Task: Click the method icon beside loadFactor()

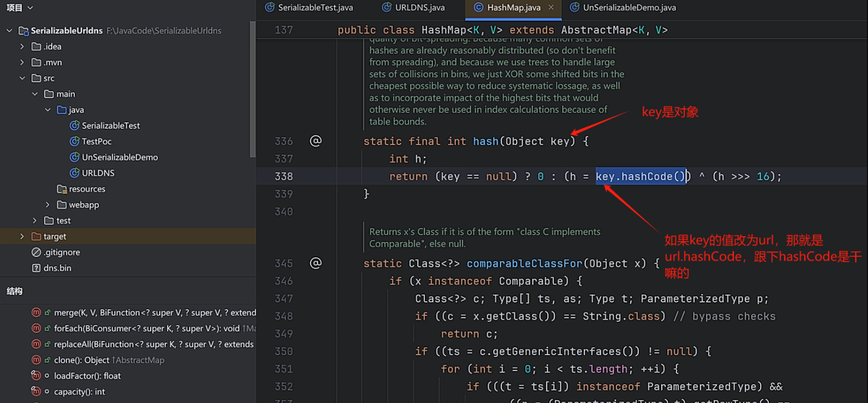Action: pyautogui.click(x=36, y=376)
